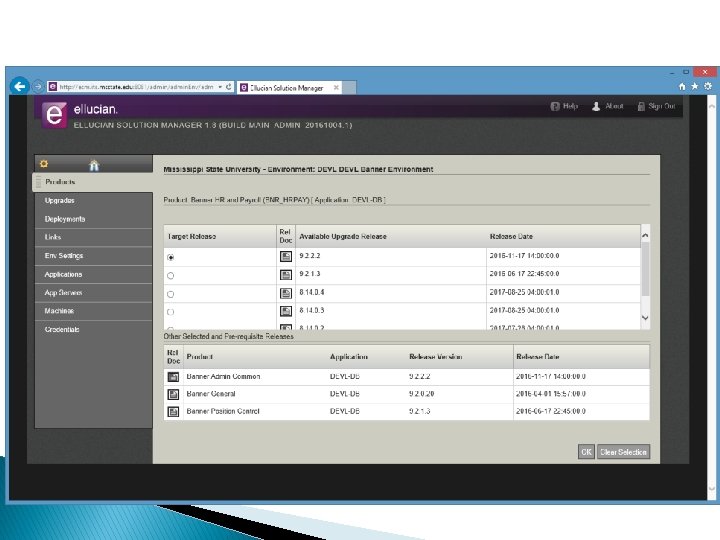The image size is (720, 540).
Task: Open the Products sidebar menu
Action: 92,182
